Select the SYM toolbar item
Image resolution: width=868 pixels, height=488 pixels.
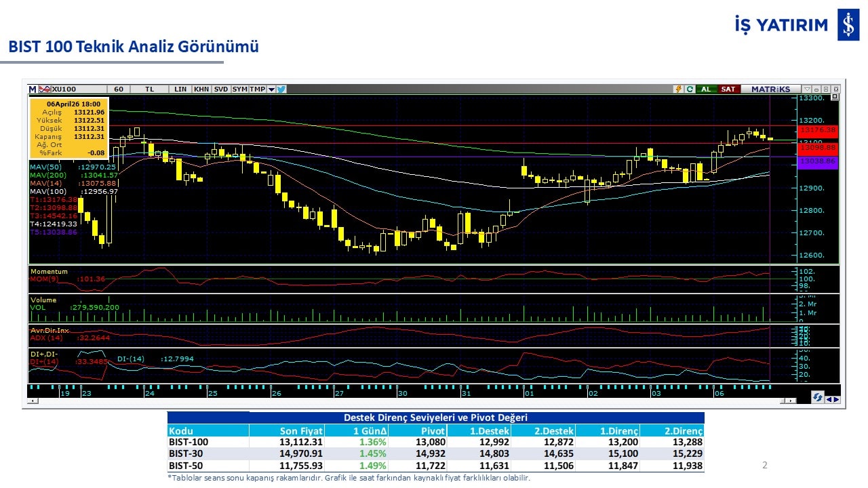(x=239, y=89)
